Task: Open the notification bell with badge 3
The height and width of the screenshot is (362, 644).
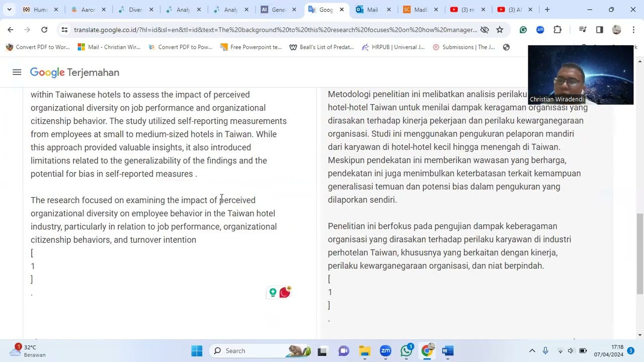Action: pyautogui.click(x=630, y=350)
